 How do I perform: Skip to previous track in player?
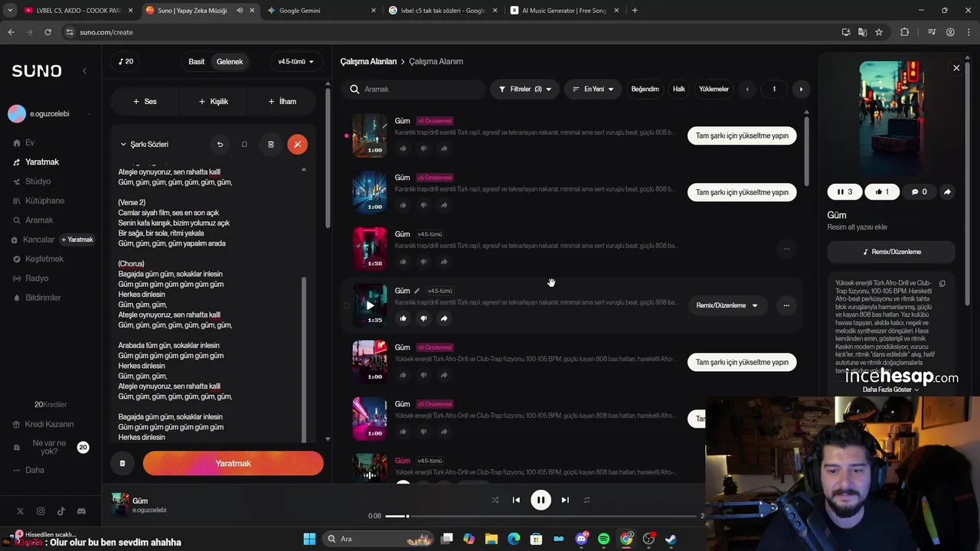[516, 500]
